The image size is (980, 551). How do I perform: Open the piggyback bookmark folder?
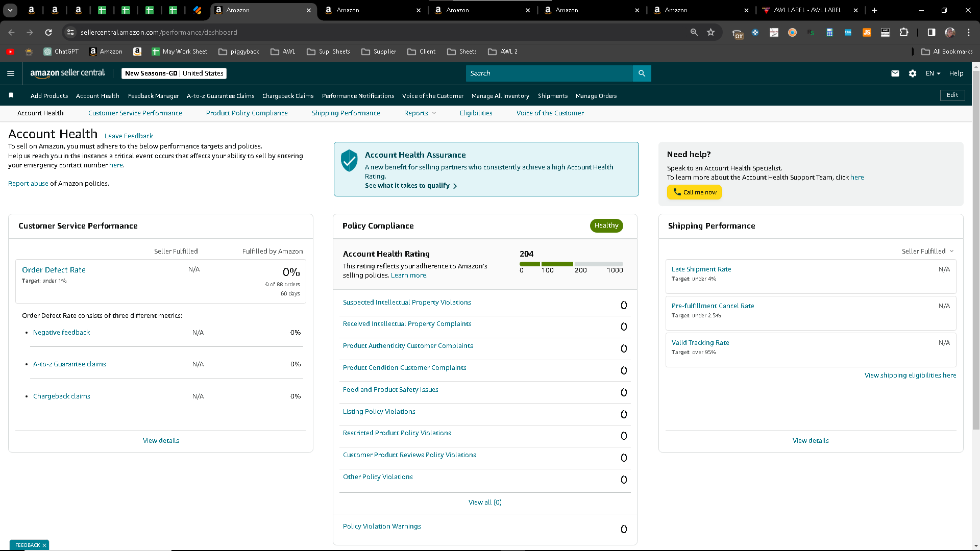(x=239, y=52)
